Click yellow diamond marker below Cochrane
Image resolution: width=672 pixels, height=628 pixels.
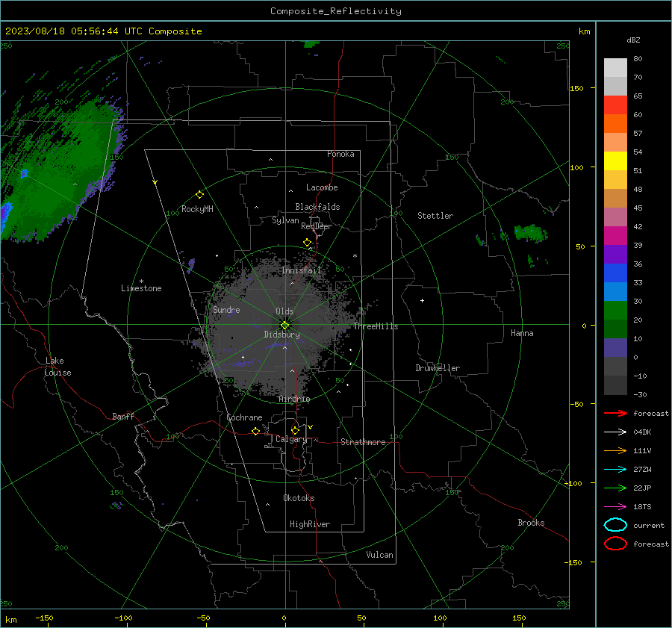[x=256, y=431]
